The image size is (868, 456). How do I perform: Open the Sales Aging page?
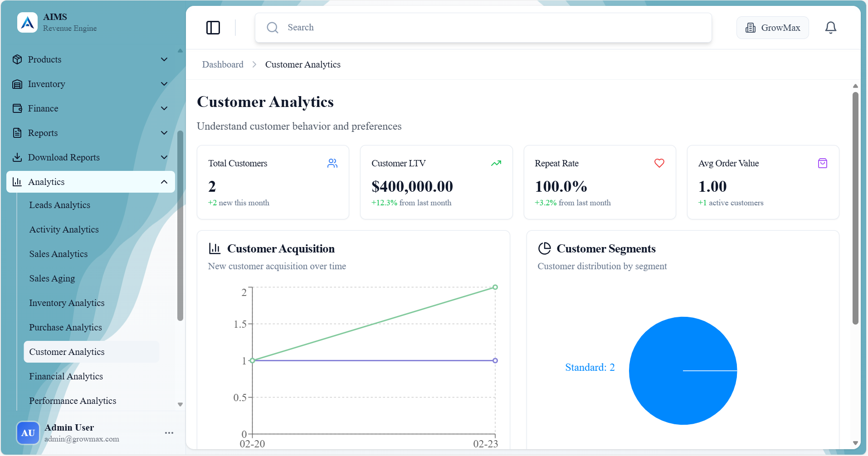pos(52,278)
